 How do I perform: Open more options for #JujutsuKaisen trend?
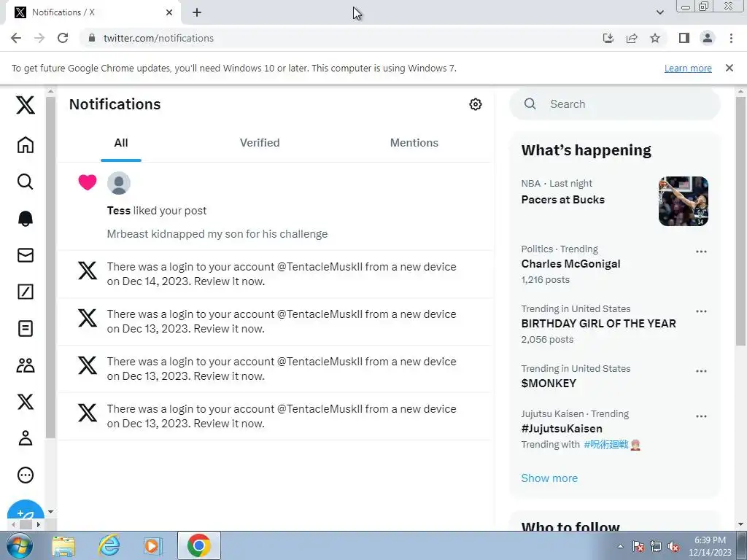pyautogui.click(x=701, y=416)
